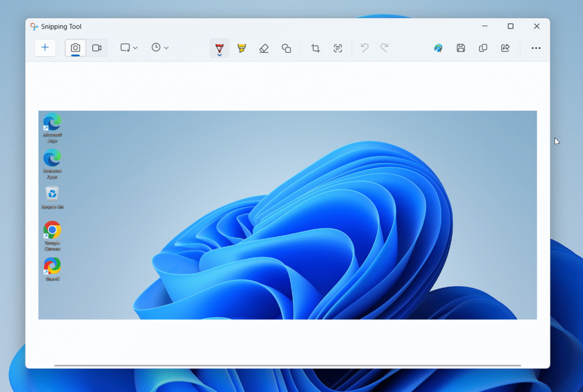Open the See more three-dots menu
The image size is (583, 392).
coord(536,48)
